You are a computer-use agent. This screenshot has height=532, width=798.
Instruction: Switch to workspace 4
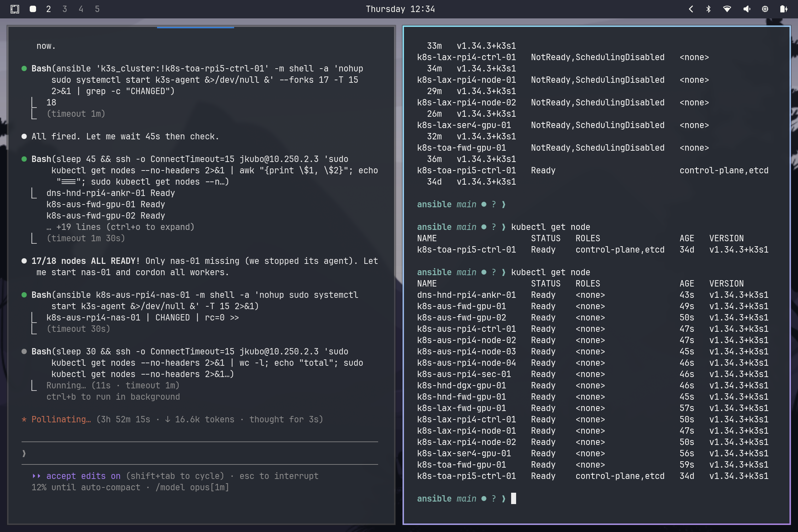click(81, 9)
